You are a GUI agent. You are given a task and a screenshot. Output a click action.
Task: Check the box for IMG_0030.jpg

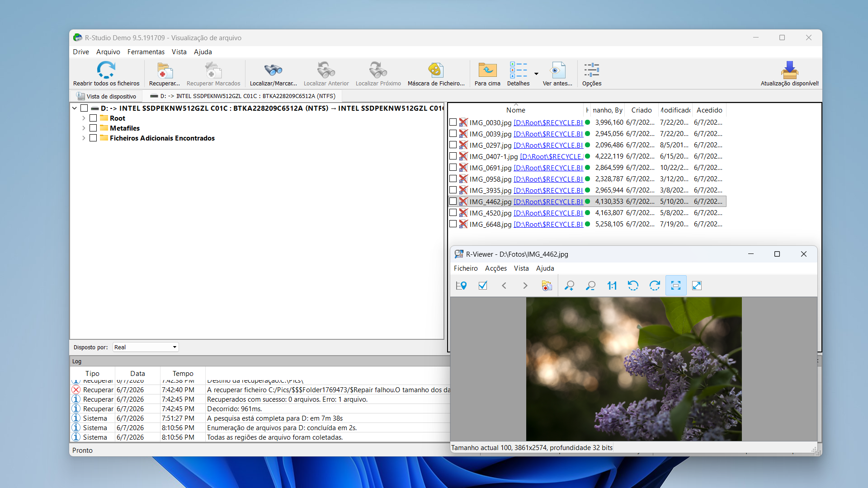click(x=453, y=122)
